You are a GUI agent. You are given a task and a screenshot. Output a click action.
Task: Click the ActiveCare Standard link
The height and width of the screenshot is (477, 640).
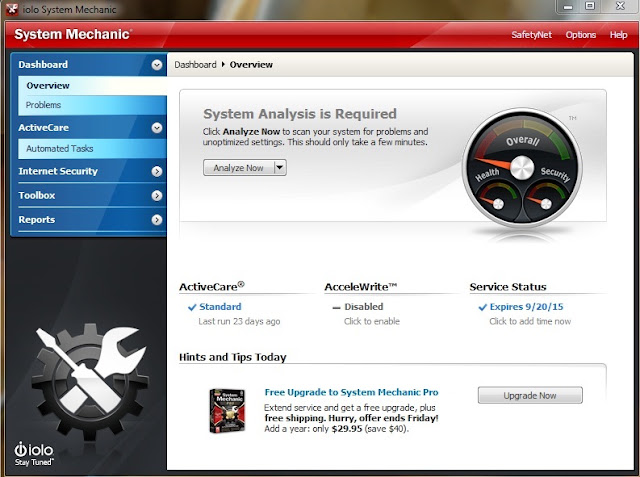pyautogui.click(x=220, y=307)
